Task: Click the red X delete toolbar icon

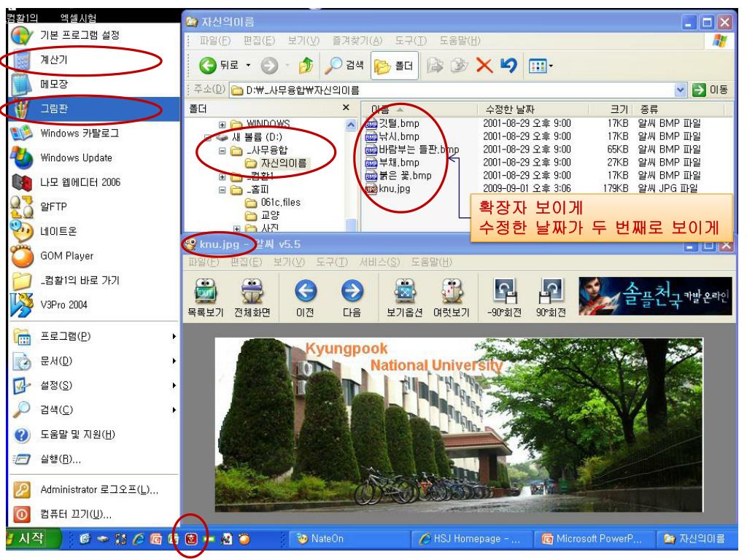Action: click(484, 65)
